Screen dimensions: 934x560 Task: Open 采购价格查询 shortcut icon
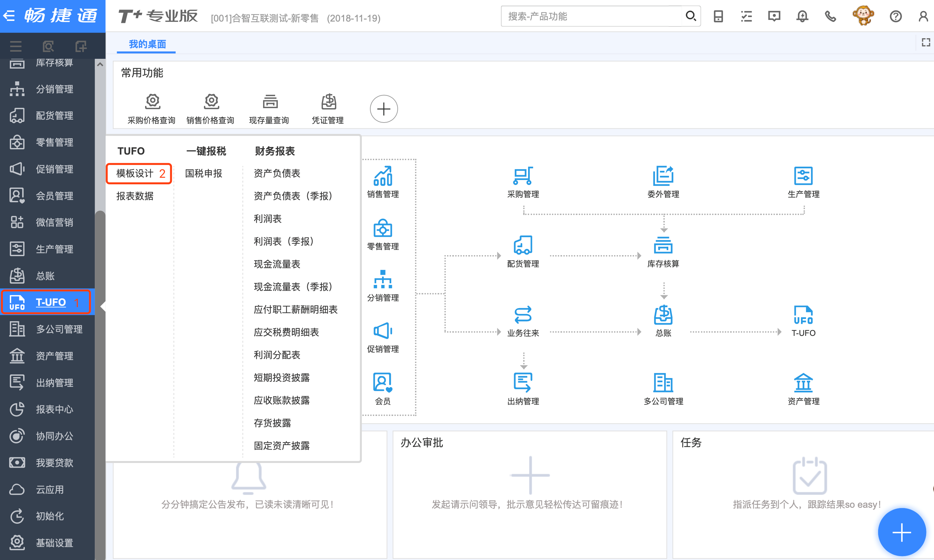pyautogui.click(x=153, y=101)
